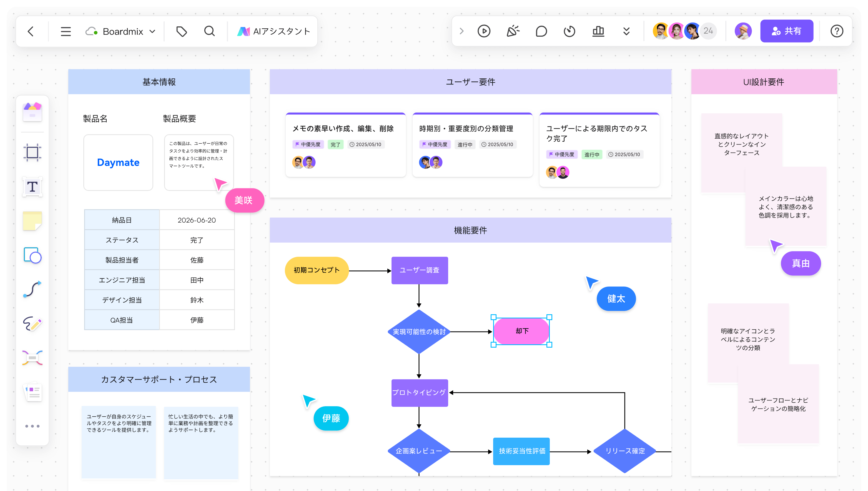The width and height of the screenshot is (868, 491).
Task: Select the Mind map tool
Action: [32, 358]
